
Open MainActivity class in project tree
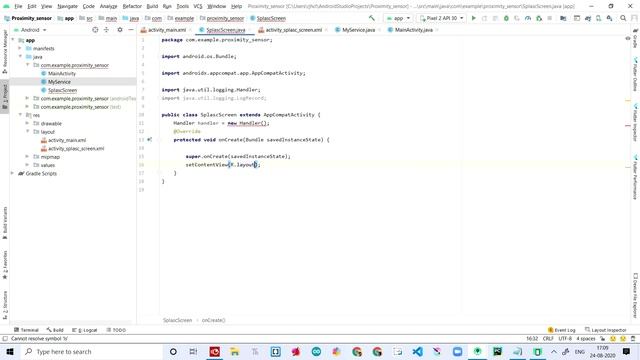pyautogui.click(x=62, y=73)
